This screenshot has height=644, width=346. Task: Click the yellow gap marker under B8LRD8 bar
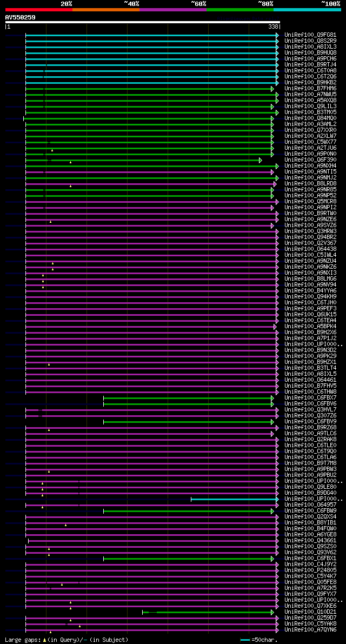tap(71, 187)
